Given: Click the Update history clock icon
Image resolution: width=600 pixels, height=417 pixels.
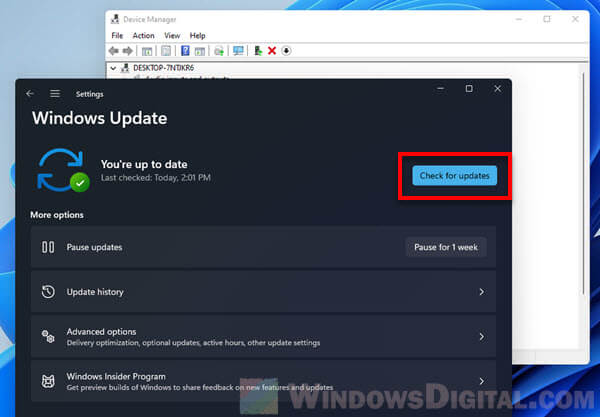Looking at the screenshot, I should tap(48, 292).
